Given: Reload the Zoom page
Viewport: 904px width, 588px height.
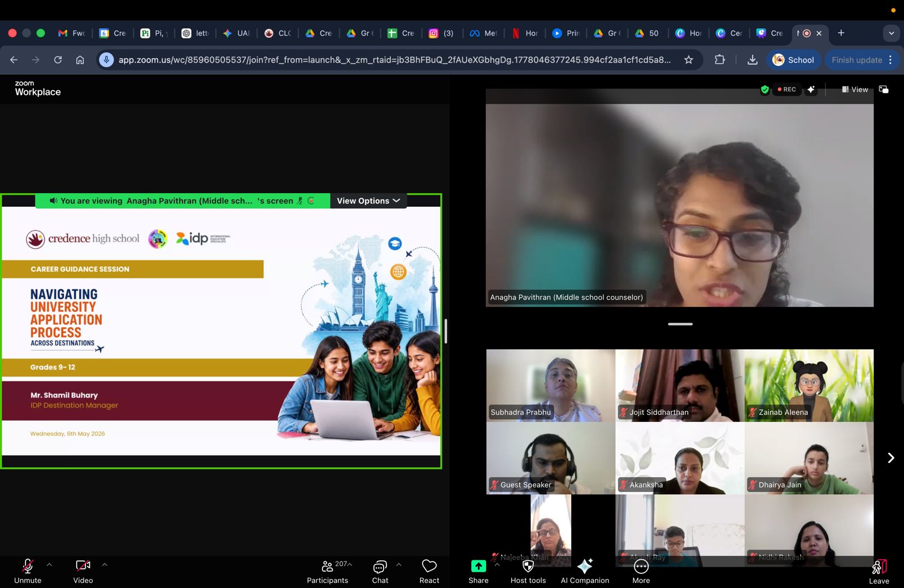Looking at the screenshot, I should pos(58,60).
